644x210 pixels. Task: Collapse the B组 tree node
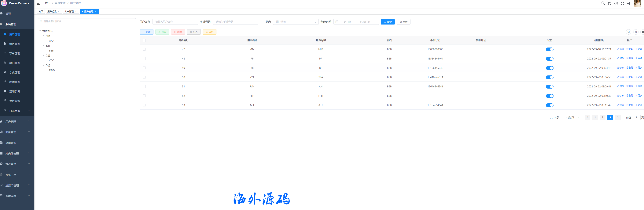pos(43,46)
